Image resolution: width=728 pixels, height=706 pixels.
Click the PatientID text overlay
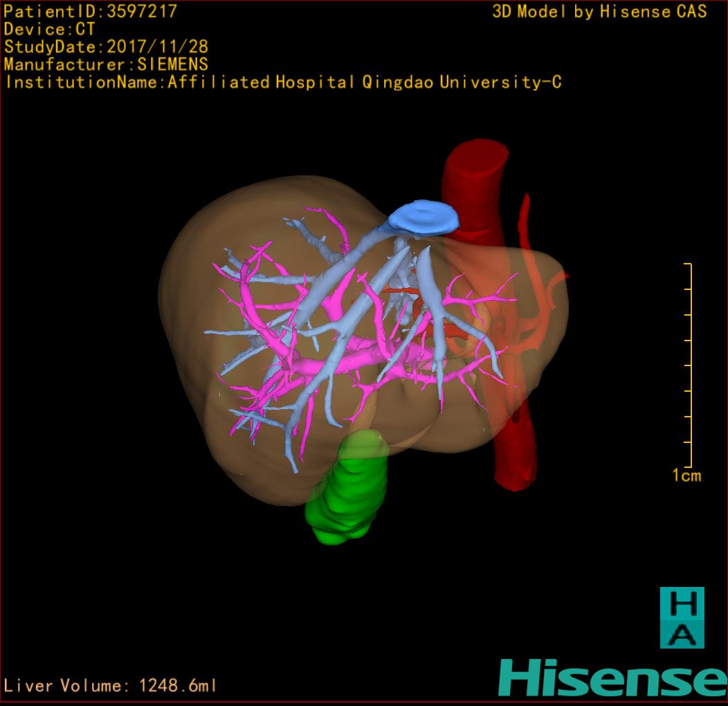[90, 12]
